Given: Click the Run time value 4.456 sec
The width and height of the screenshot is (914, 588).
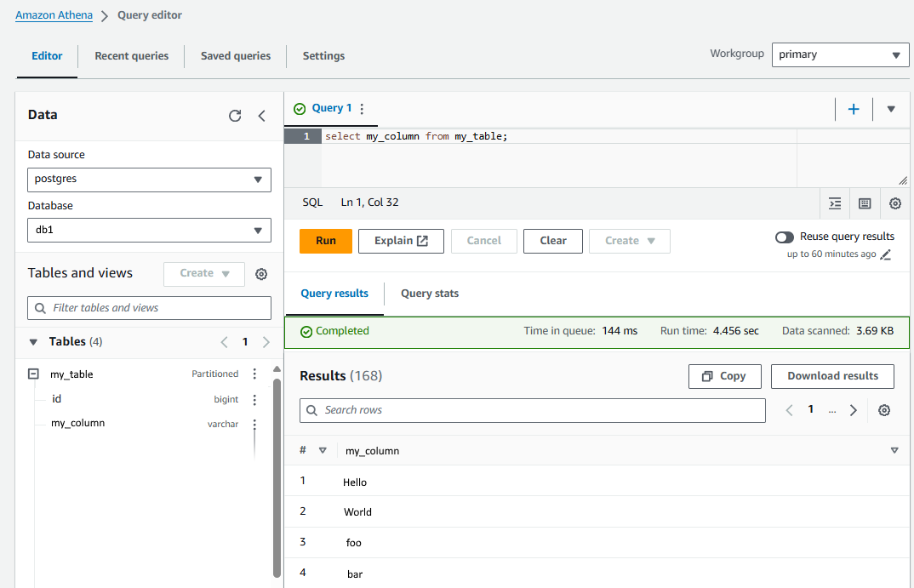Looking at the screenshot, I should 735,331.
